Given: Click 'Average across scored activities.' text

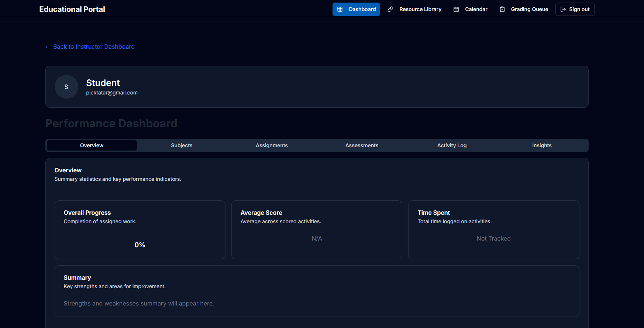Looking at the screenshot, I should tap(281, 221).
